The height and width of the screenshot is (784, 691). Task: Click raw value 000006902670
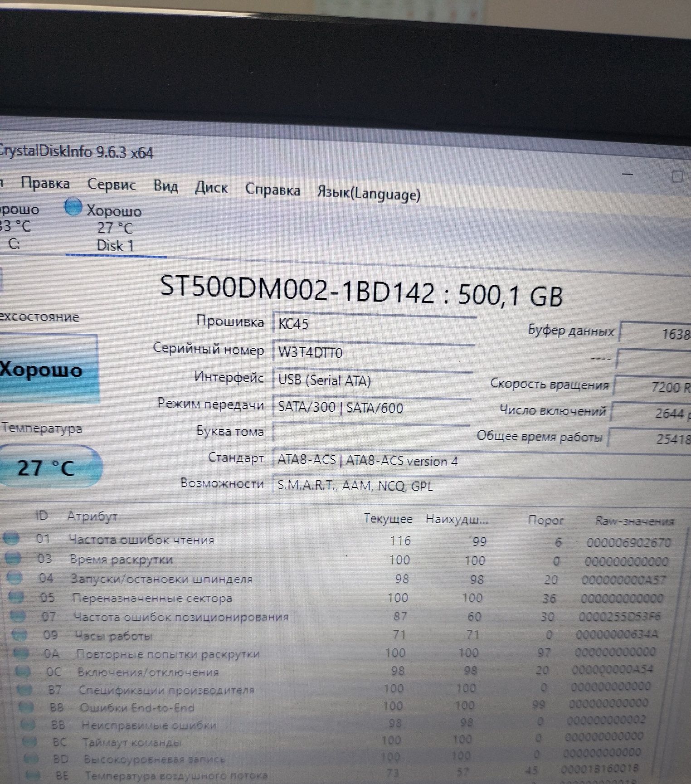(628, 542)
